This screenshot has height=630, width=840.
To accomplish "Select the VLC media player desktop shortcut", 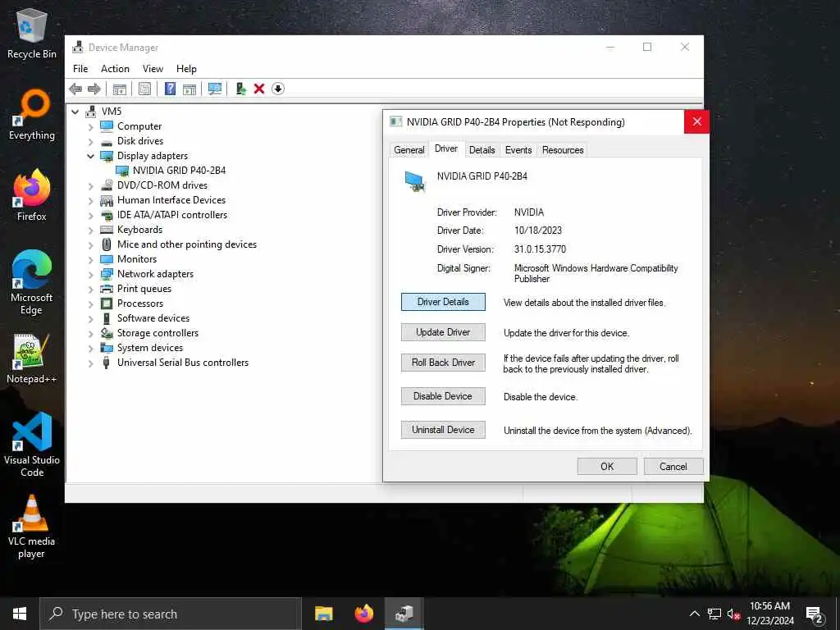I will coord(32,527).
